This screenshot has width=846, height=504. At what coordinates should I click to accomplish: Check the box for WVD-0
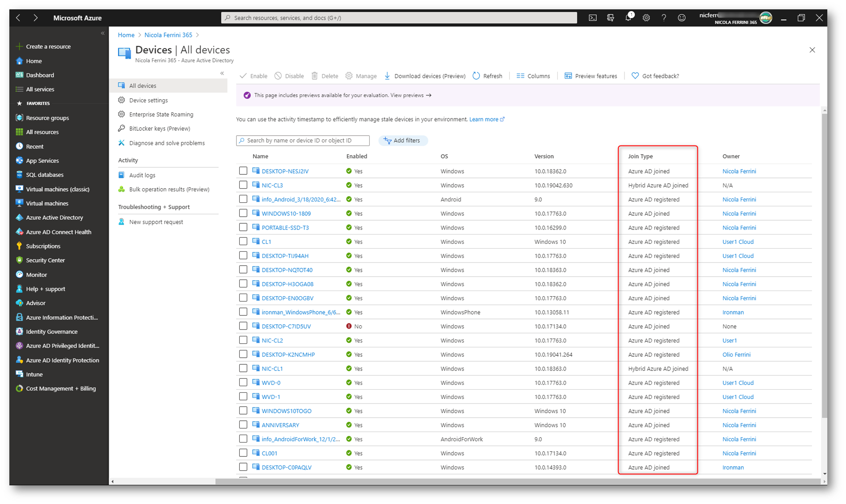(243, 382)
